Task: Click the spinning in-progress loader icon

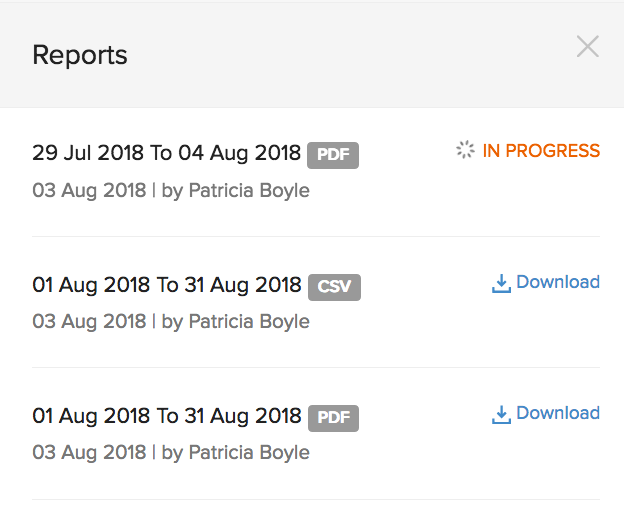Action: pyautogui.click(x=465, y=151)
